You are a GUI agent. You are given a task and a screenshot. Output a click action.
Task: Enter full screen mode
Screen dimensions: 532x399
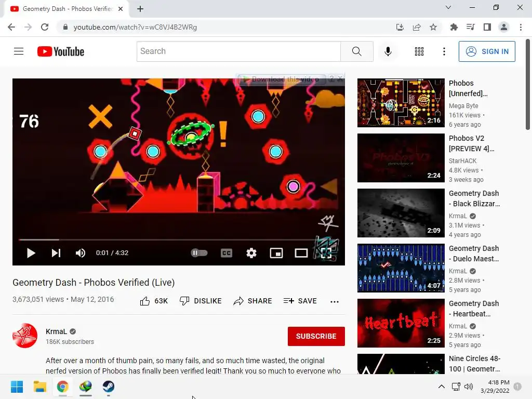point(326,253)
